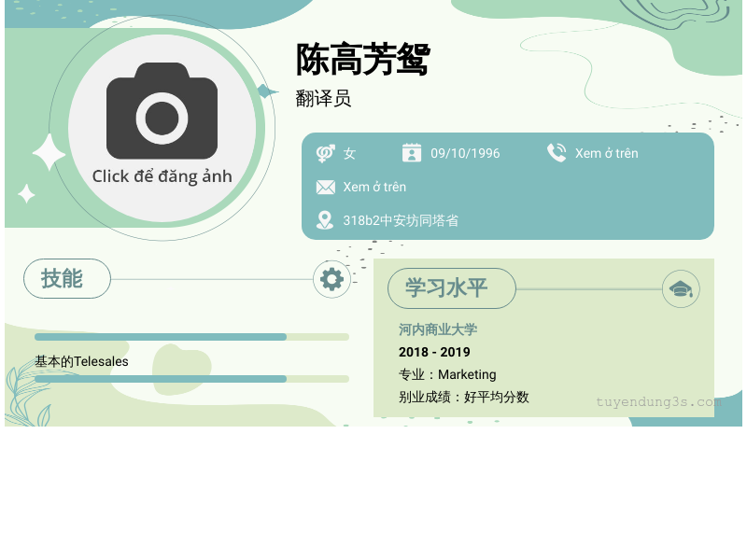Click the skills gear icon

click(x=331, y=279)
